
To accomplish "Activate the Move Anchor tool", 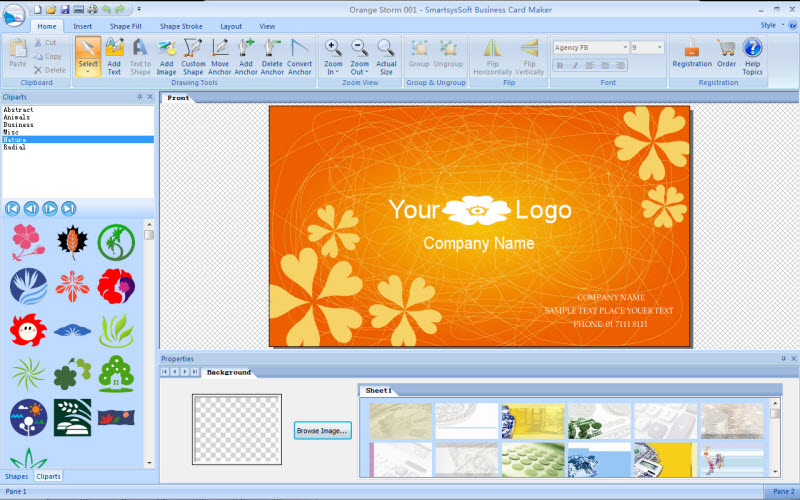I will (220, 56).
